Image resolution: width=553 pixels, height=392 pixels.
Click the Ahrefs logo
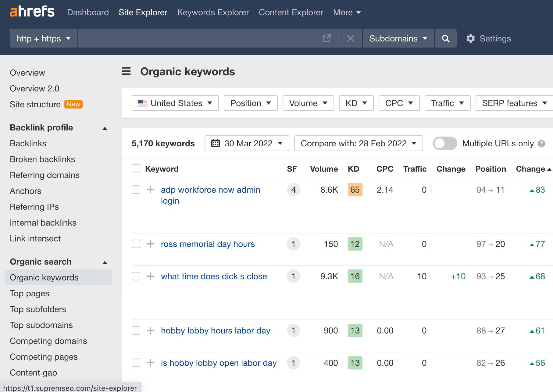(32, 12)
